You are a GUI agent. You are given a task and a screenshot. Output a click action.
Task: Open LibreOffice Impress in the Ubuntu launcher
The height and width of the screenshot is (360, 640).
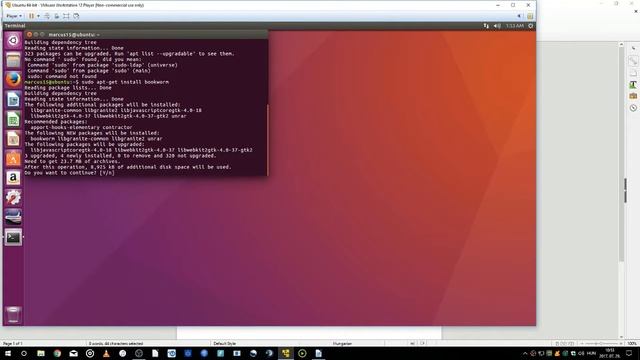[x=13, y=139]
